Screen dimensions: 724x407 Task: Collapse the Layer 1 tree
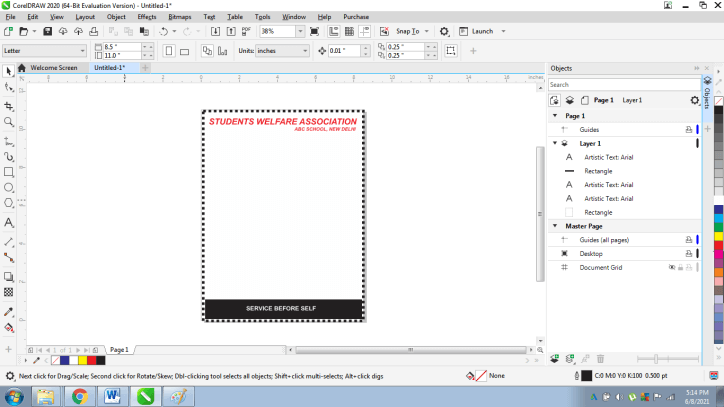tap(554, 143)
